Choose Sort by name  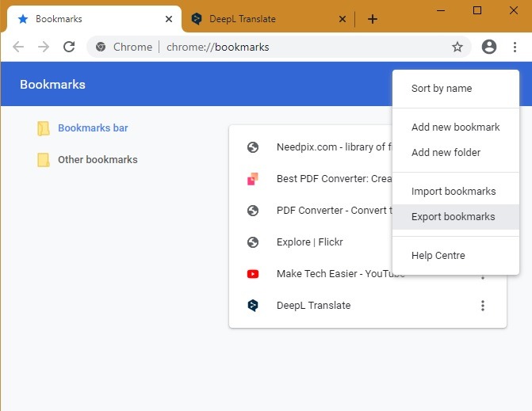(x=456, y=89)
